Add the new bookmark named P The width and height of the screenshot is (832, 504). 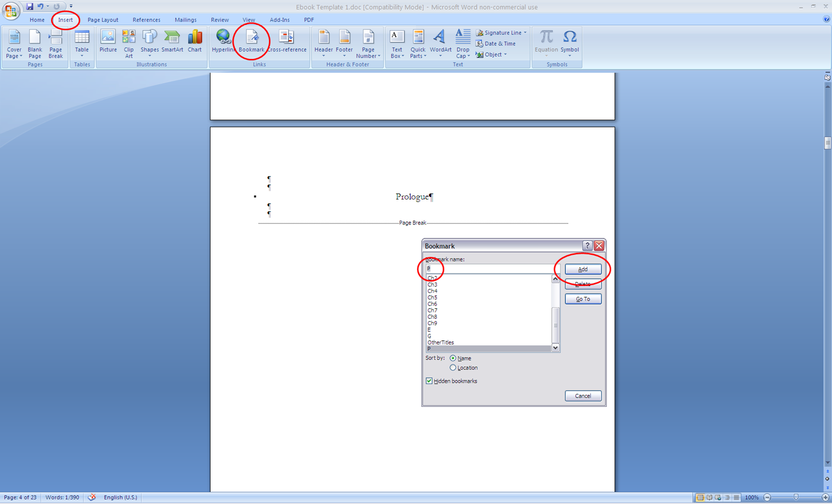(582, 269)
